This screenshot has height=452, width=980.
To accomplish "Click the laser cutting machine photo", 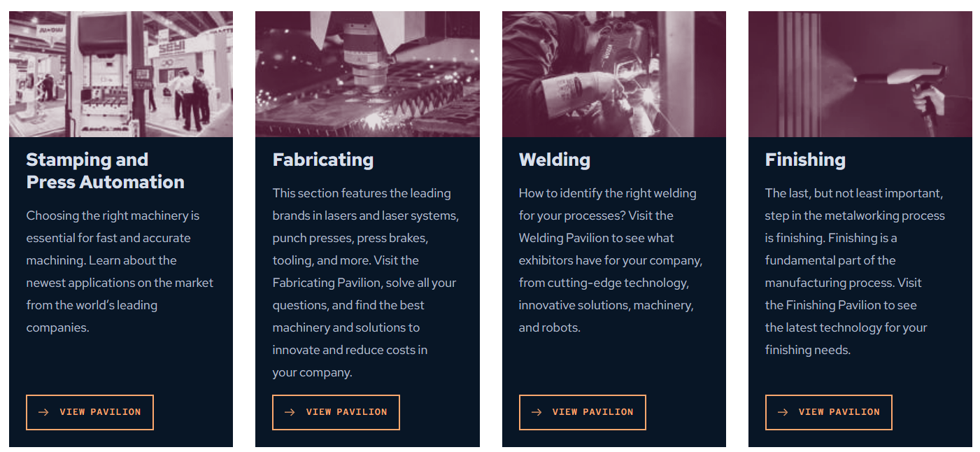I will pyautogui.click(x=367, y=73).
